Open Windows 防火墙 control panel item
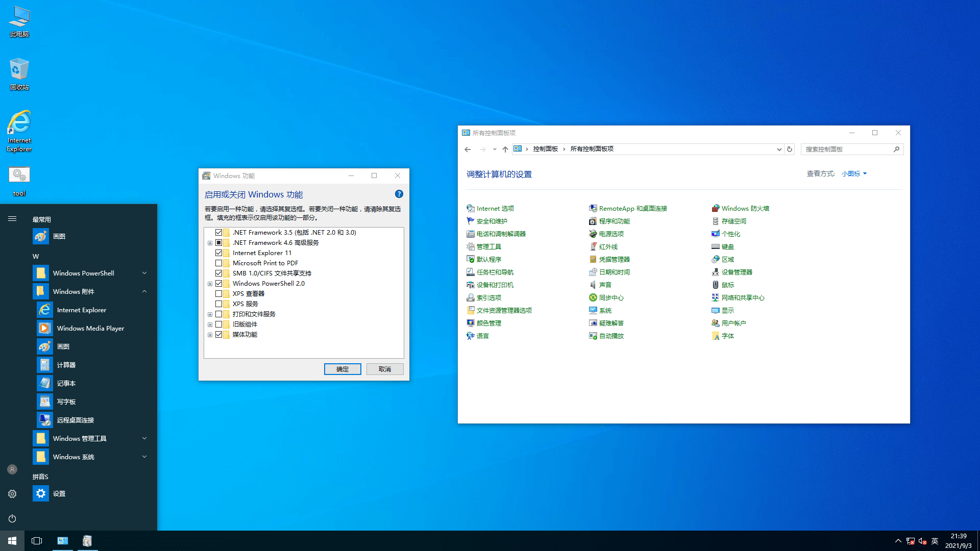This screenshot has width=980, height=551. click(745, 208)
